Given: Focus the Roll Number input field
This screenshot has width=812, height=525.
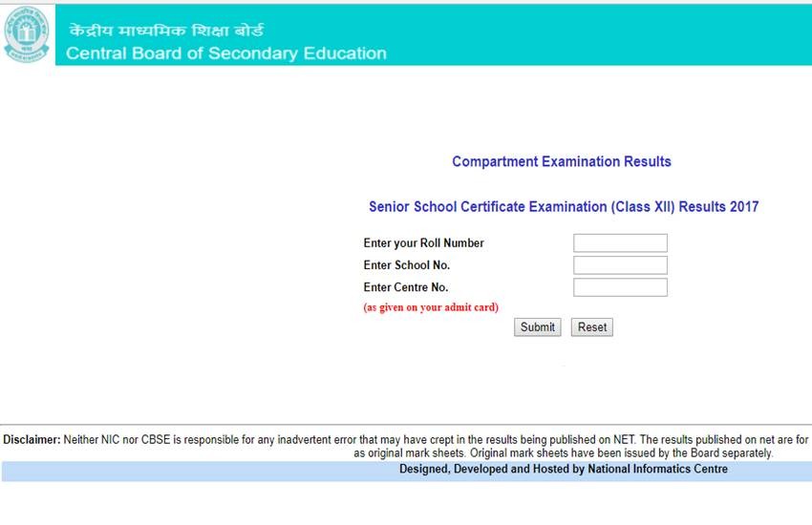Looking at the screenshot, I should (x=620, y=243).
